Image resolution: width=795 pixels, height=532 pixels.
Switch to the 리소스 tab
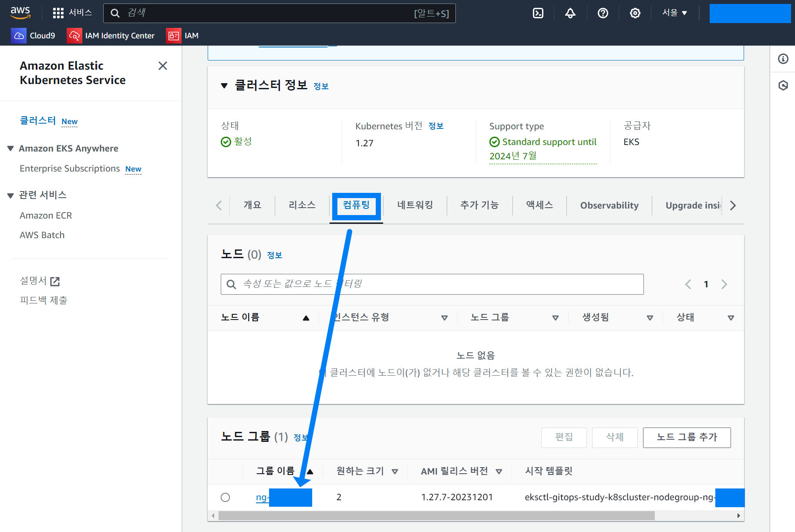point(302,205)
